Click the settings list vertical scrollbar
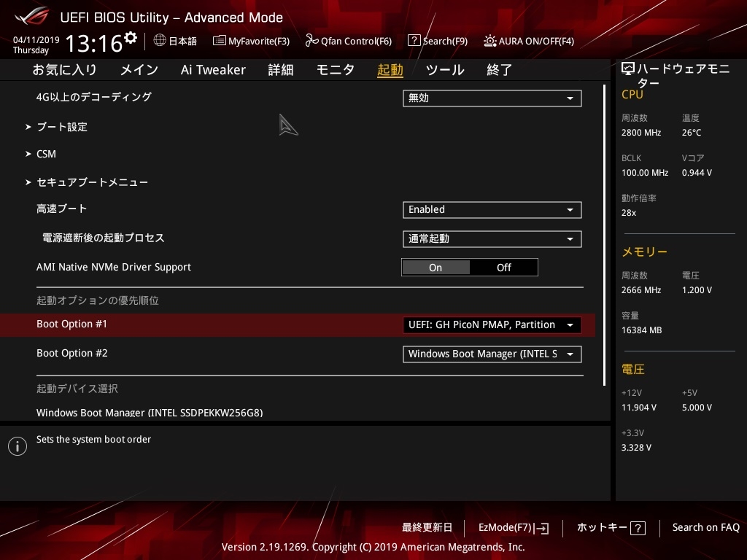 [x=604, y=236]
